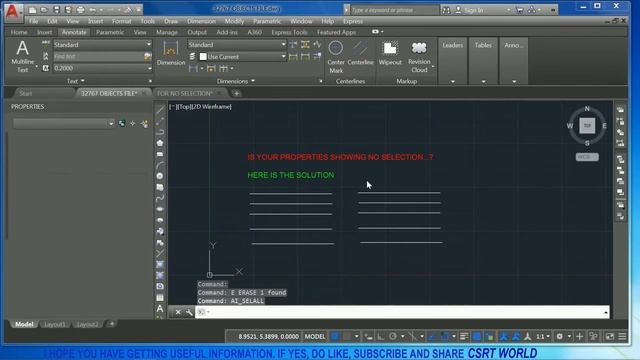This screenshot has width=640, height=360.
Task: Expand the Dimensions panel title arrow
Action: tap(253, 81)
